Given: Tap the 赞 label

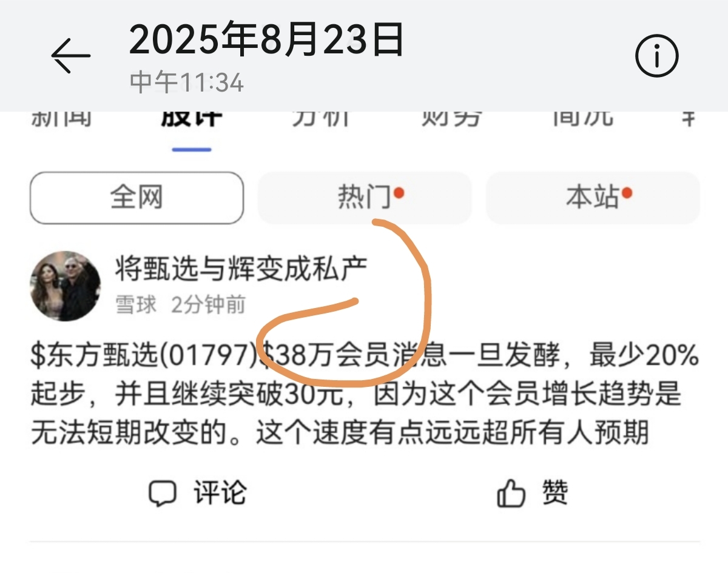Looking at the screenshot, I should point(555,494).
